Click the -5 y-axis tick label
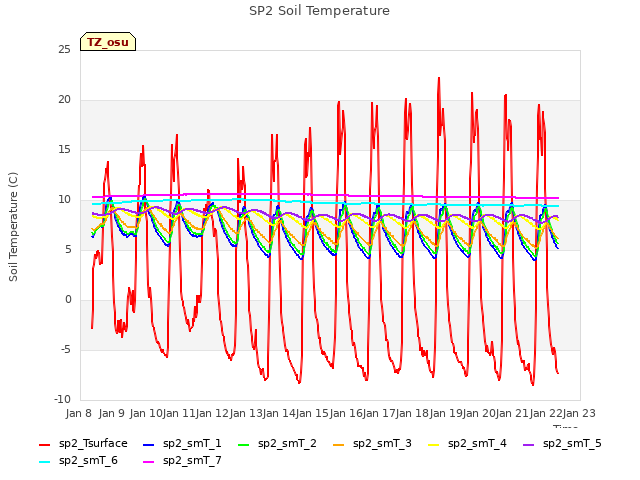 pos(66,350)
